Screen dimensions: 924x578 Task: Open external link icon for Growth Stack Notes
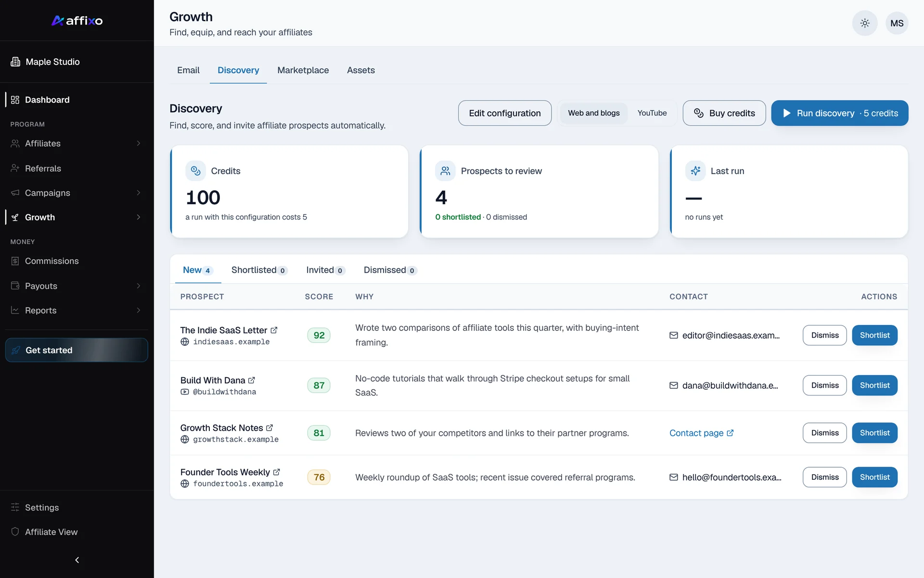tap(269, 428)
